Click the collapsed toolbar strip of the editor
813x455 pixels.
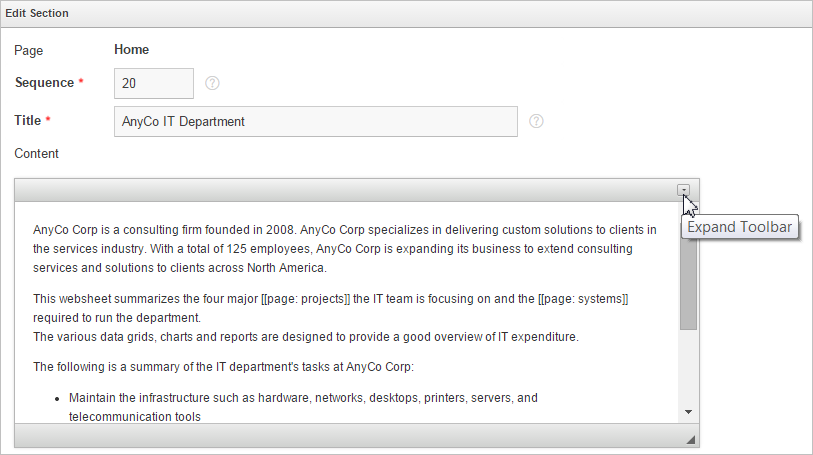pos(345,190)
